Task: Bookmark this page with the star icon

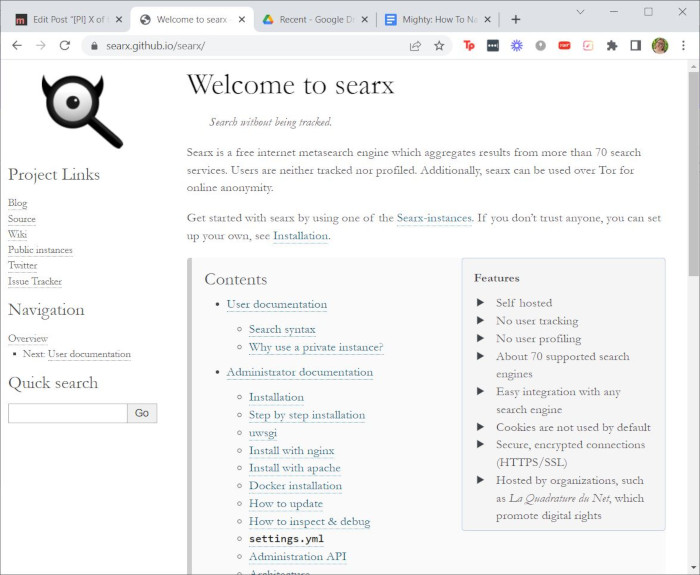Action: point(439,46)
